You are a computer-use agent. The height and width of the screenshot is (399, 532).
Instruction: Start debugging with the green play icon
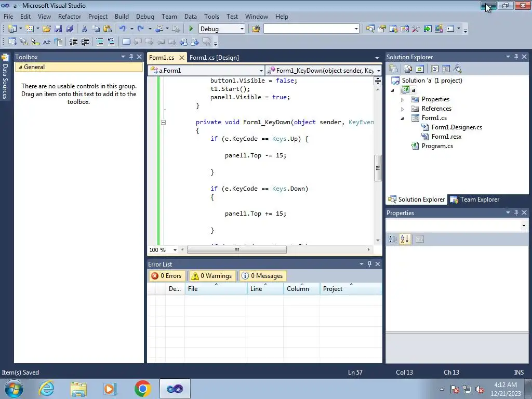pyautogui.click(x=191, y=29)
